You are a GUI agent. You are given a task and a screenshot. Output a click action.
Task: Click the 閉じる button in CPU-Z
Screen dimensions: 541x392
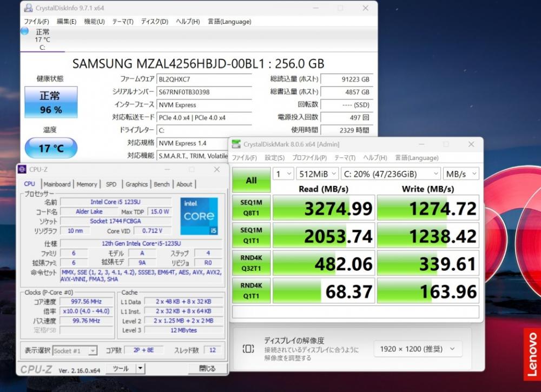(x=208, y=368)
